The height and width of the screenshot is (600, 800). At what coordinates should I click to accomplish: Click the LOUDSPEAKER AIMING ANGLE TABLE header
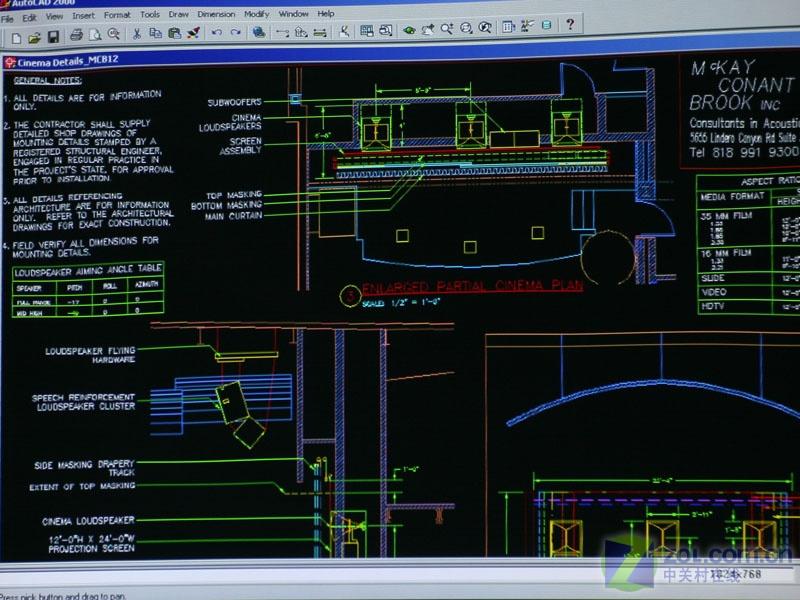click(88, 271)
